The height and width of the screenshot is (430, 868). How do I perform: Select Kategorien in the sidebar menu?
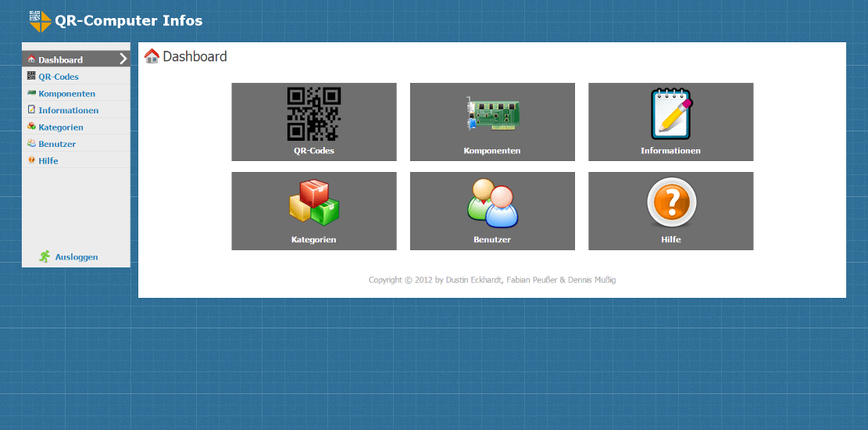(76, 127)
